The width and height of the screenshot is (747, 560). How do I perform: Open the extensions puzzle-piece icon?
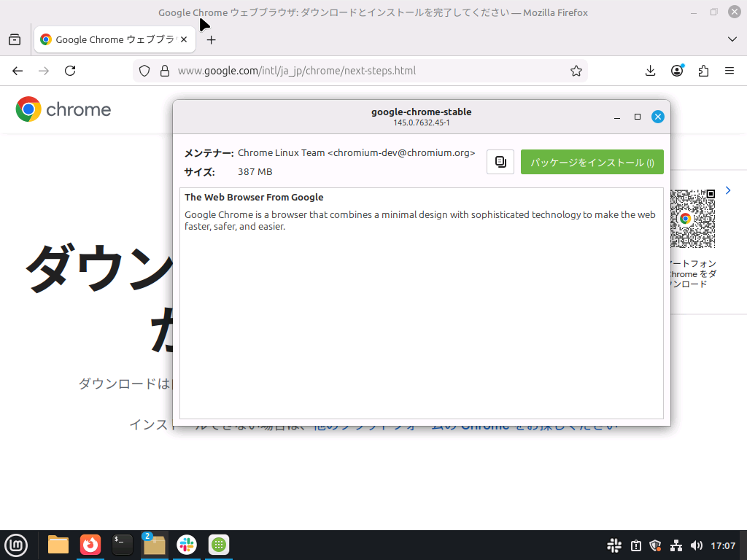point(703,71)
